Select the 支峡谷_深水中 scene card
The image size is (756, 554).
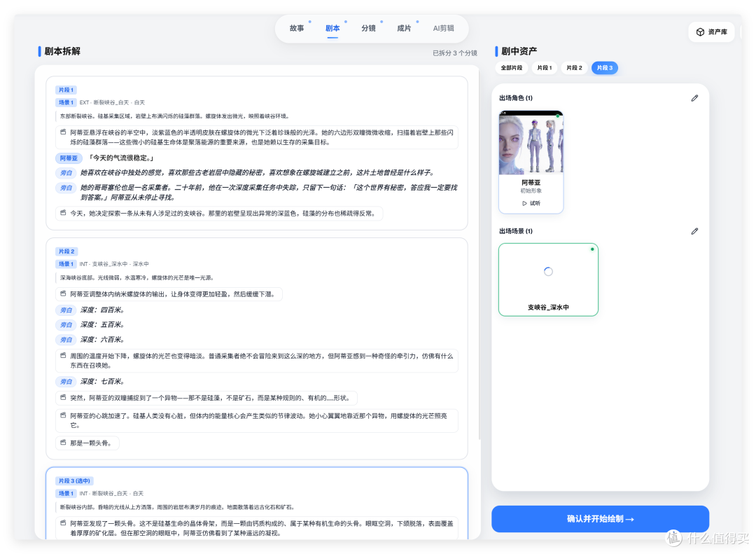548,279
